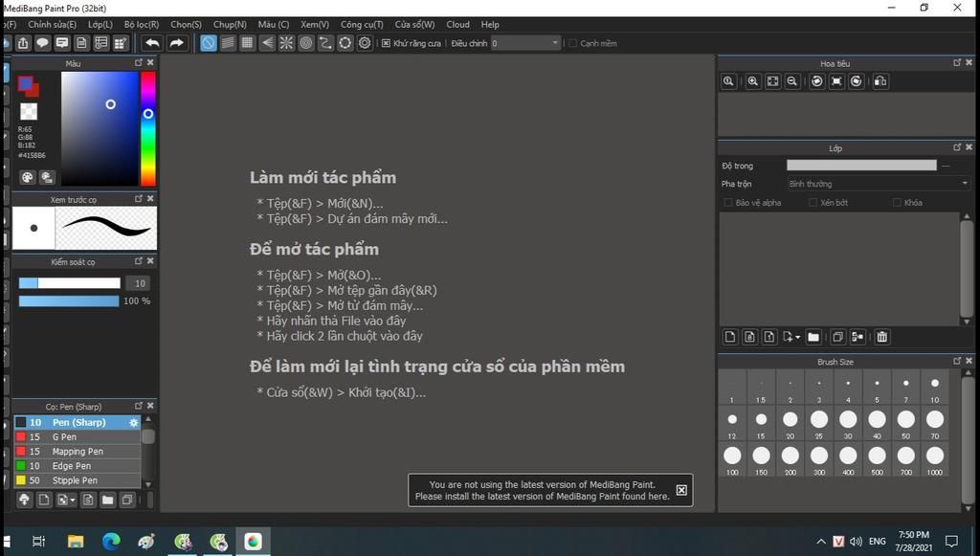The height and width of the screenshot is (556, 980).
Task: Select the transparent color swatch
Action: (28, 111)
